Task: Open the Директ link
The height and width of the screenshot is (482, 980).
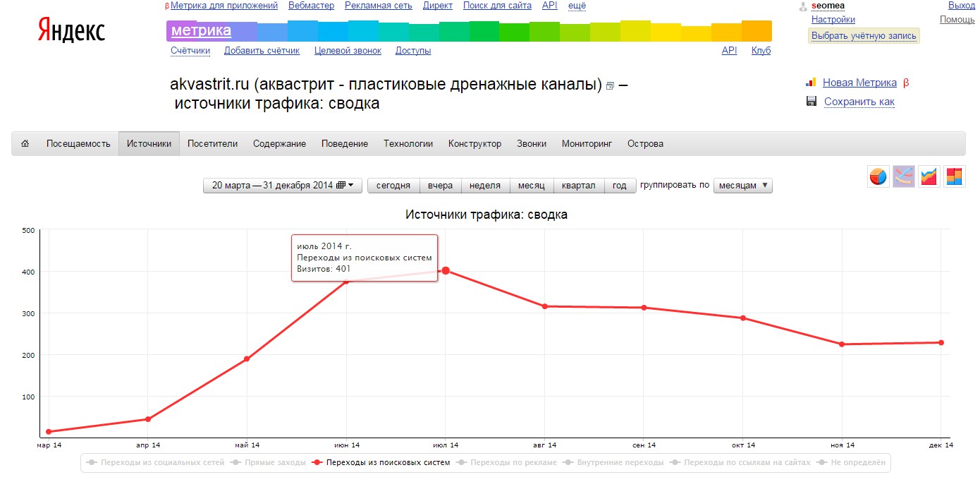Action: coord(438,6)
